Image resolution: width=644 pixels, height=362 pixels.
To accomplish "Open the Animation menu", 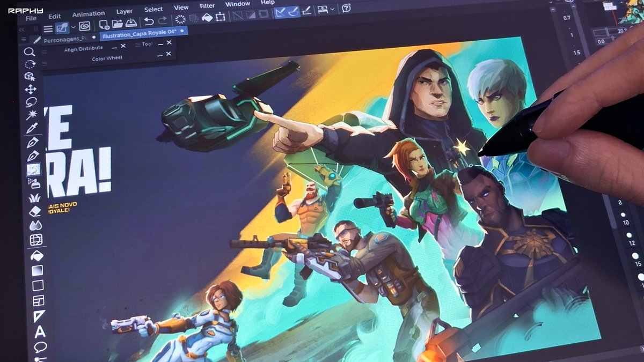I will tap(89, 14).
